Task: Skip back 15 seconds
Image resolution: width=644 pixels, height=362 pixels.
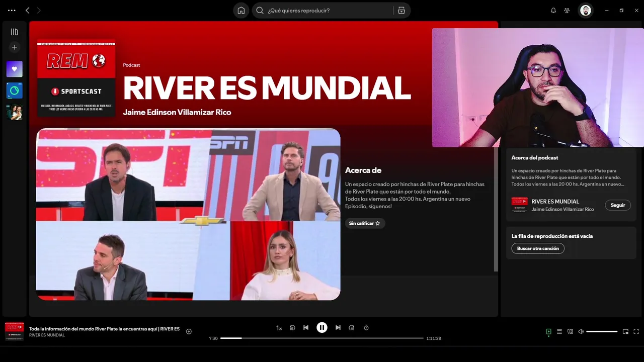Action: [x=292, y=328]
